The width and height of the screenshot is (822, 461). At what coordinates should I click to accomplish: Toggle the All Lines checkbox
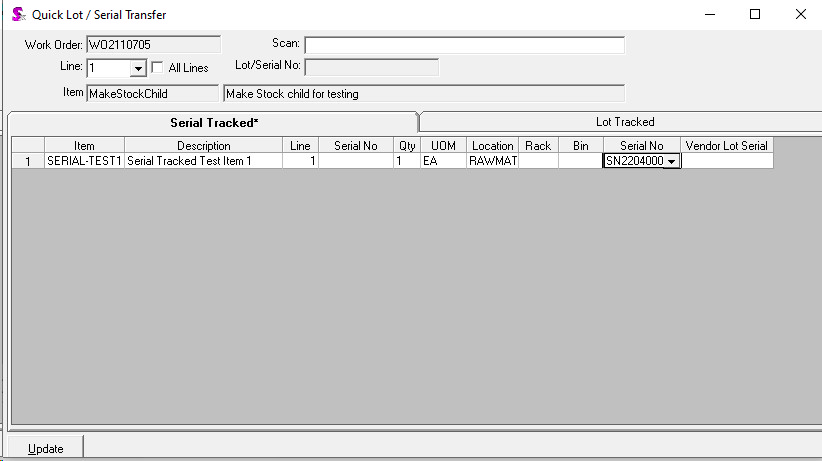[157, 68]
